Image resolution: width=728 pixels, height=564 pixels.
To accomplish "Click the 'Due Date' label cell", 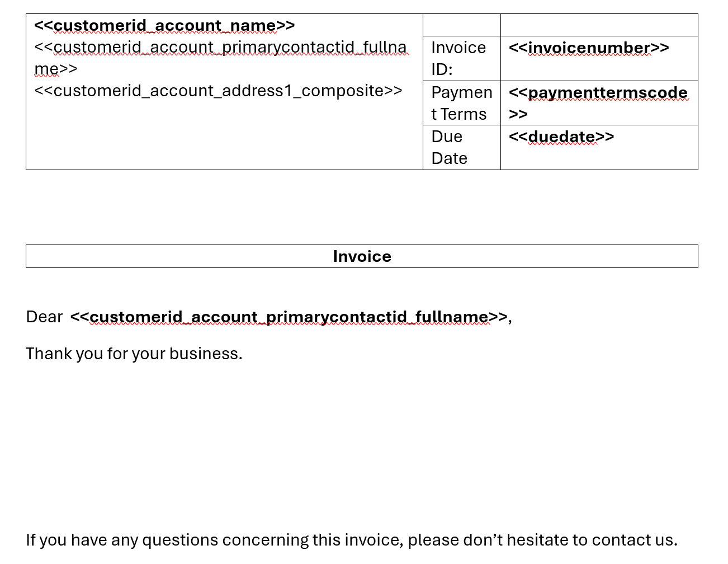I will (449, 147).
